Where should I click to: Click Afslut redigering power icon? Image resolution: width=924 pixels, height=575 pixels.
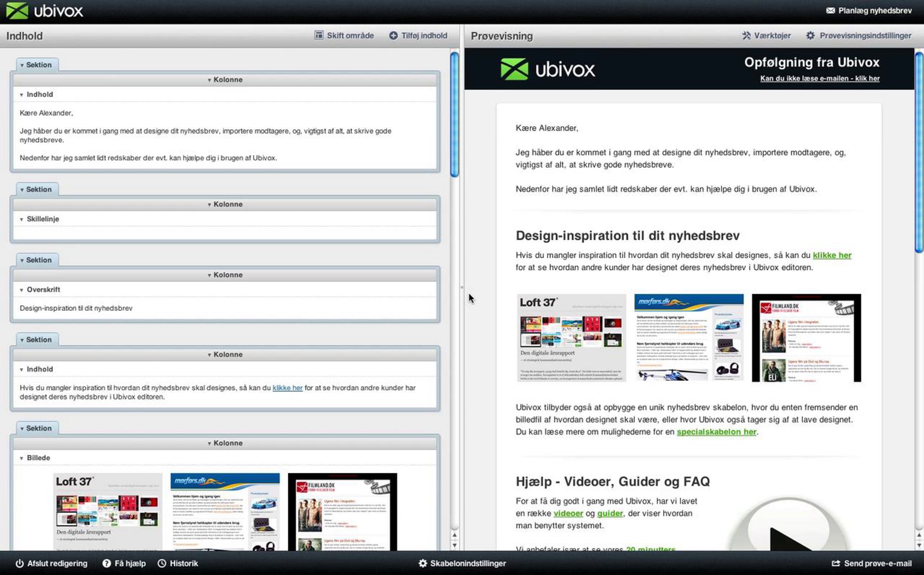pyautogui.click(x=19, y=563)
